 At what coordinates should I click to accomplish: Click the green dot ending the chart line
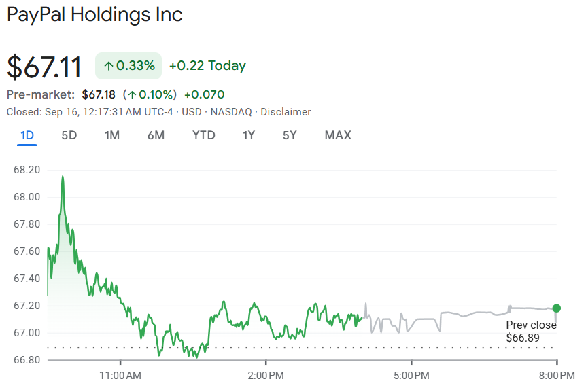[557, 308]
